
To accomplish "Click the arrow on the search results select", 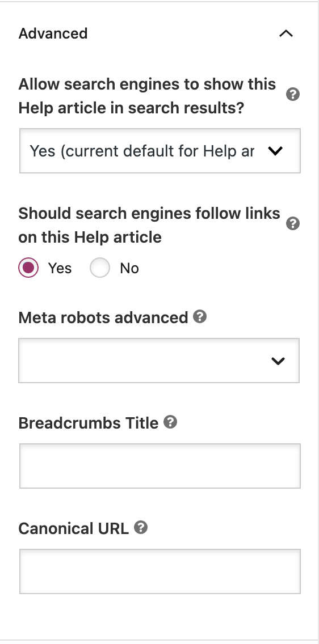I will pos(275,151).
